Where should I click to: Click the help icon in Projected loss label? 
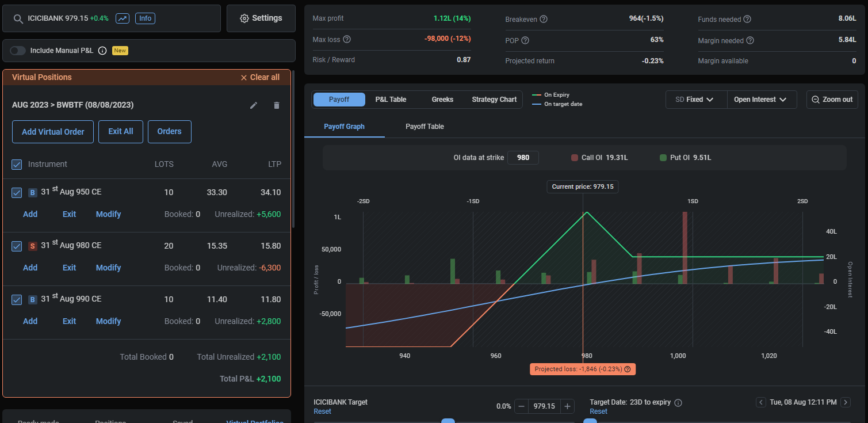(628, 369)
